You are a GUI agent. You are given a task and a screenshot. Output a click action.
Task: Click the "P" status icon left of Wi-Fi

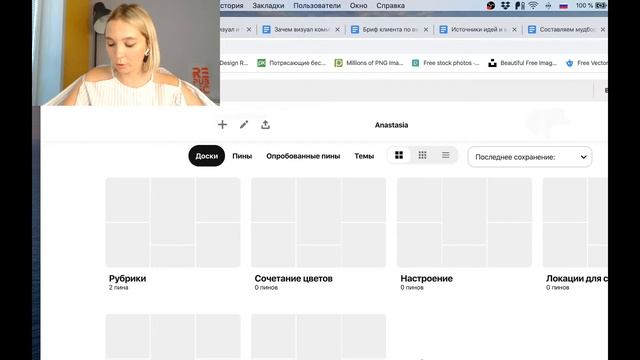pos(520,5)
